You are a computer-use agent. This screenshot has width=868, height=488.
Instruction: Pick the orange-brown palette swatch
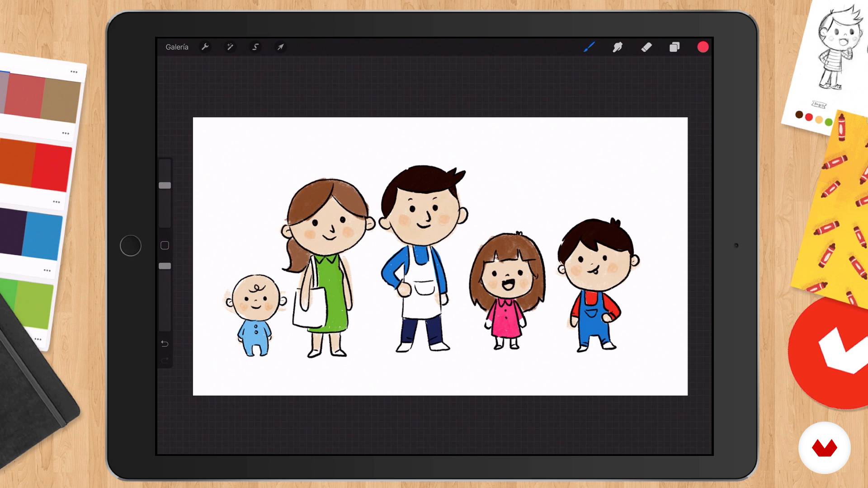click(x=16, y=163)
